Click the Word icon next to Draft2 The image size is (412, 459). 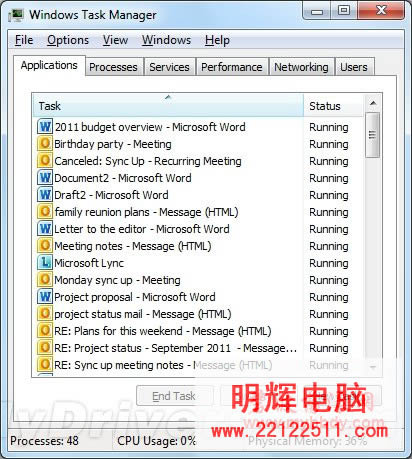pyautogui.click(x=45, y=195)
